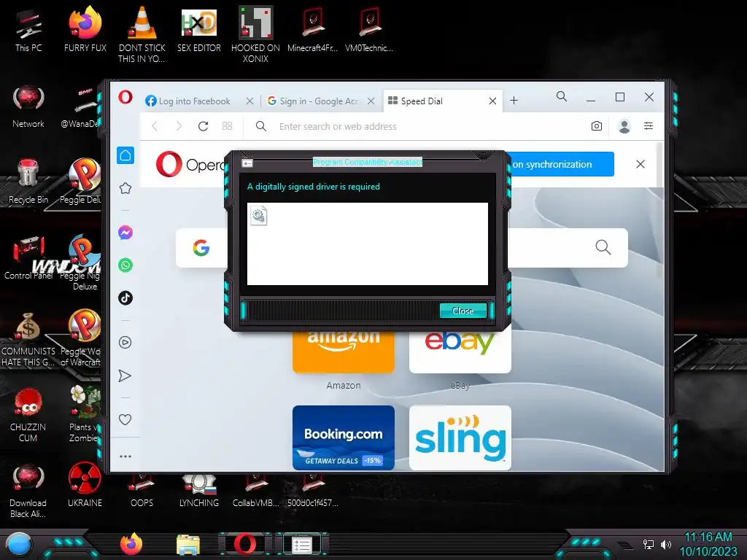The width and height of the screenshot is (747, 560).
Task: Open This PC desktop icon
Action: (x=28, y=29)
